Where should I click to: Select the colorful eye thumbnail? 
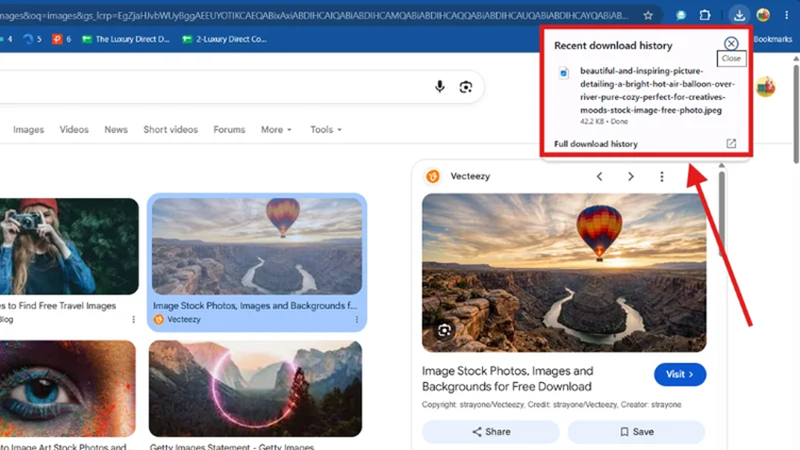68,388
